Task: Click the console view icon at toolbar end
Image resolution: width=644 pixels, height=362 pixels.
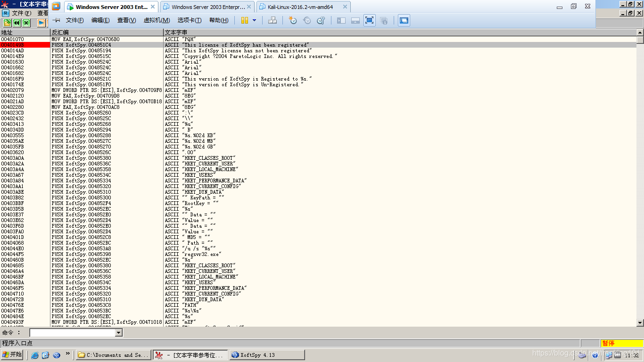Action: pyautogui.click(x=404, y=20)
